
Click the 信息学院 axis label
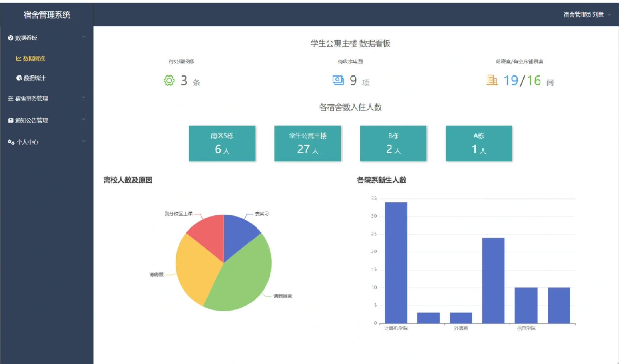[x=526, y=328]
